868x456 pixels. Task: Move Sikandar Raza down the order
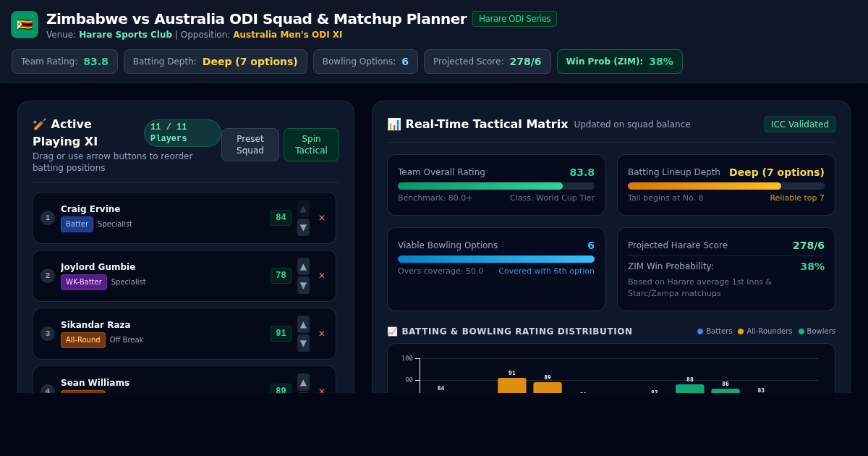303,343
